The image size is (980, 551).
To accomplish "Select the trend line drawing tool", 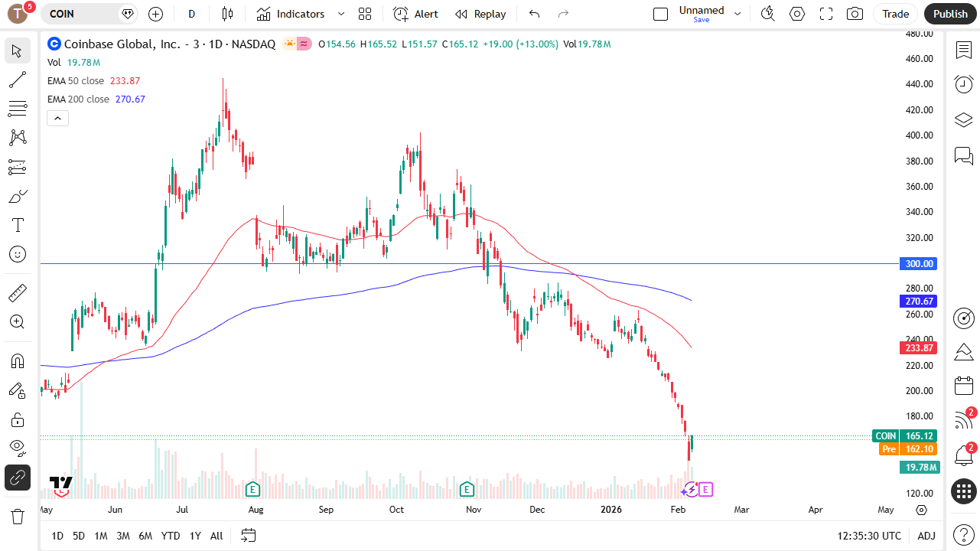I will (x=17, y=80).
